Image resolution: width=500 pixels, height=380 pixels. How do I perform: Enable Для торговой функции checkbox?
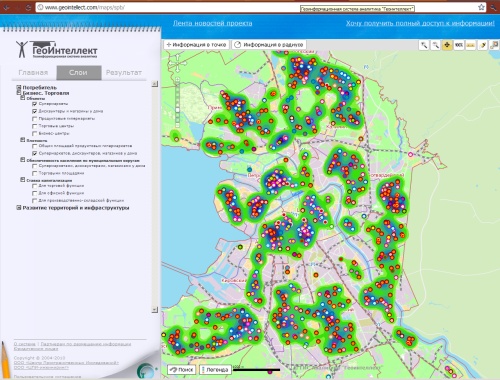34,186
